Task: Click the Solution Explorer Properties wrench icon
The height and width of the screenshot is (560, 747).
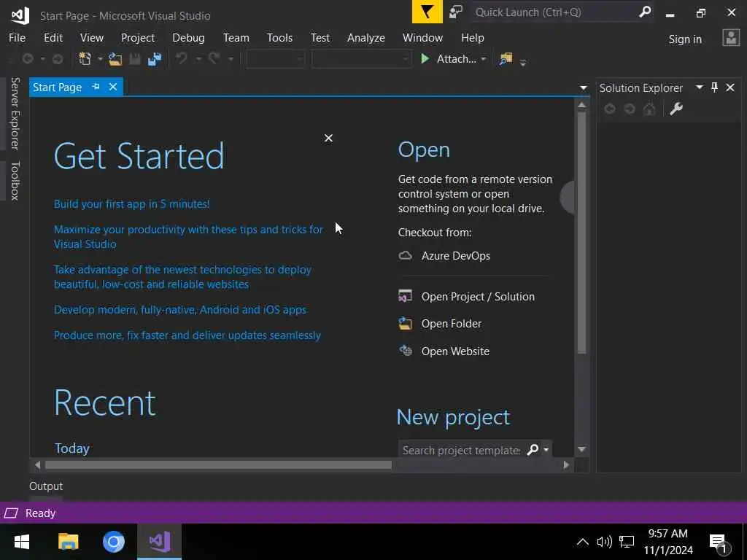Action: (x=676, y=109)
